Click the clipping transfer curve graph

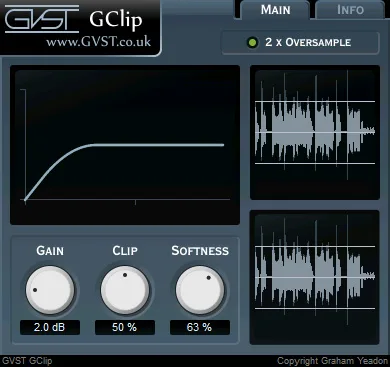coord(125,145)
